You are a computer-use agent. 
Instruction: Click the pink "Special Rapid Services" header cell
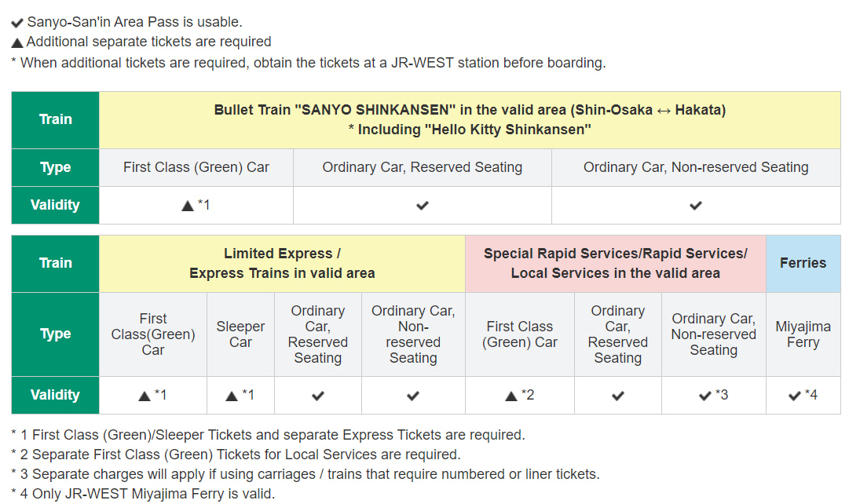tap(615, 263)
